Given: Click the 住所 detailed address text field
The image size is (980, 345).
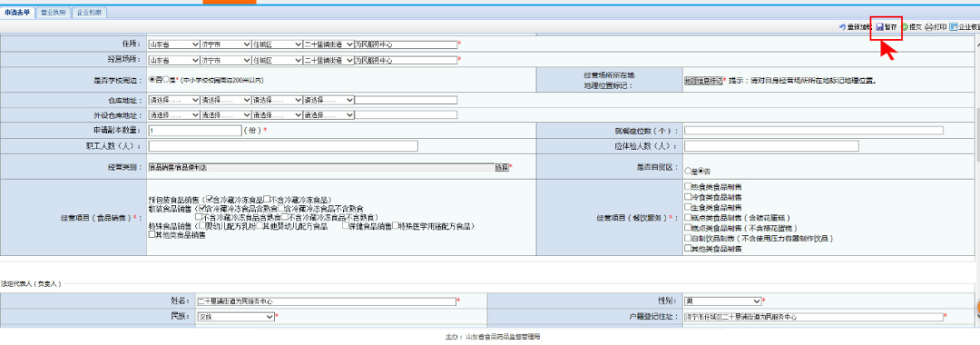Looking at the screenshot, I should [x=407, y=44].
